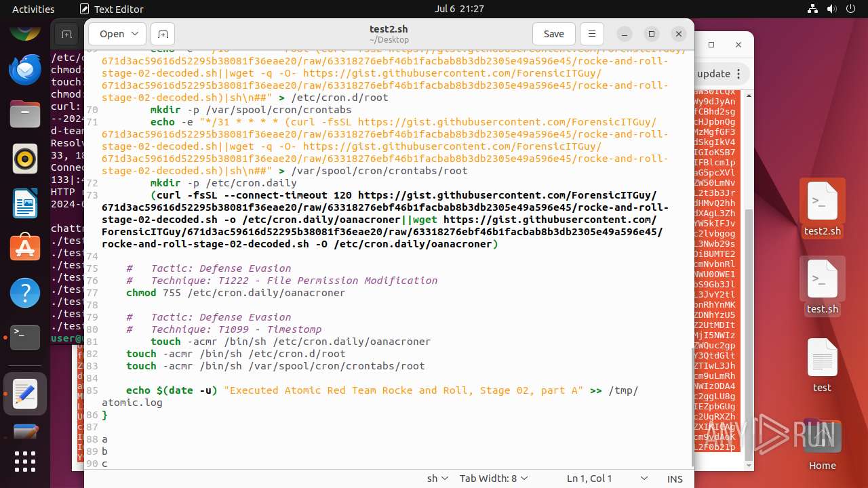The width and height of the screenshot is (868, 488).
Task: Click the Text Editor dock icon
Action: pos(25,393)
